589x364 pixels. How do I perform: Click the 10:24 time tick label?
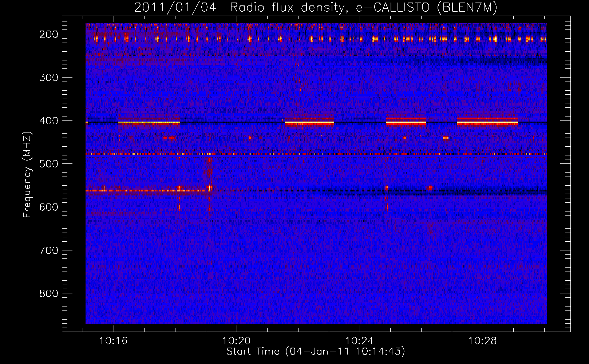(360, 341)
